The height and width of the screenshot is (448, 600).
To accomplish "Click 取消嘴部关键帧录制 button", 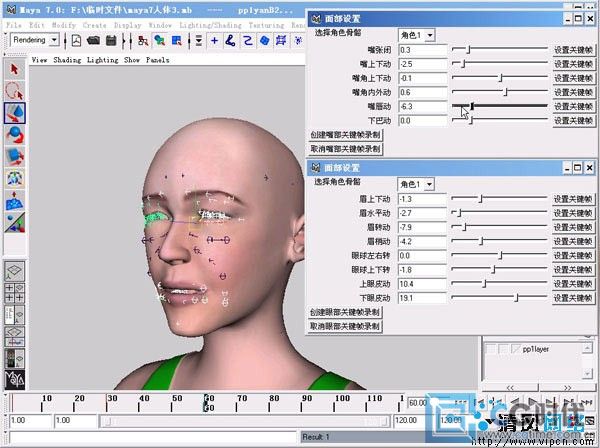I will pyautogui.click(x=345, y=149).
